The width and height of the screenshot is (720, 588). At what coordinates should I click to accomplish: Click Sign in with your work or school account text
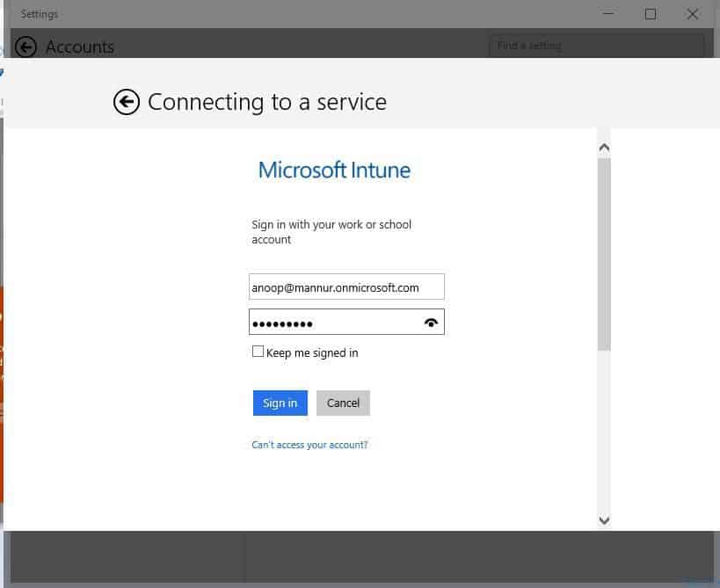click(x=331, y=232)
